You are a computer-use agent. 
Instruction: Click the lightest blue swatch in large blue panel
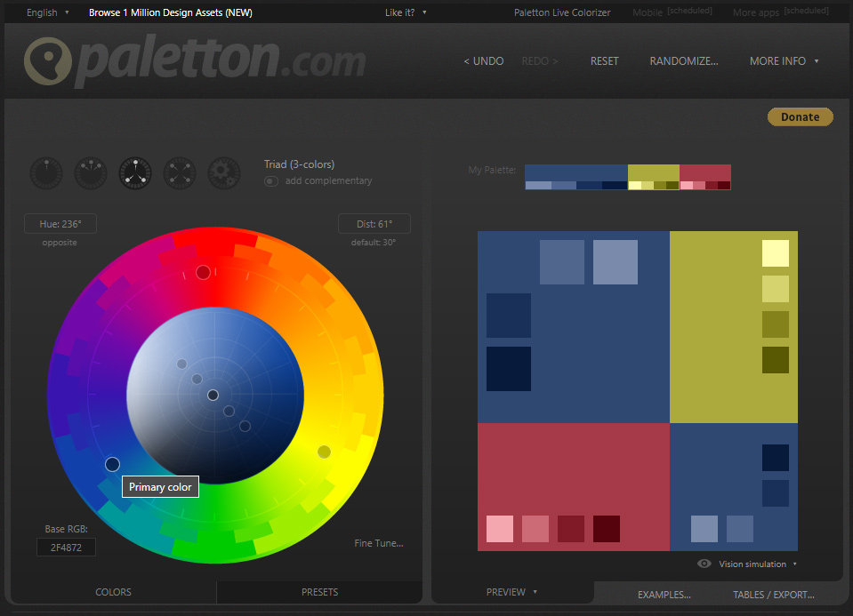pos(616,262)
